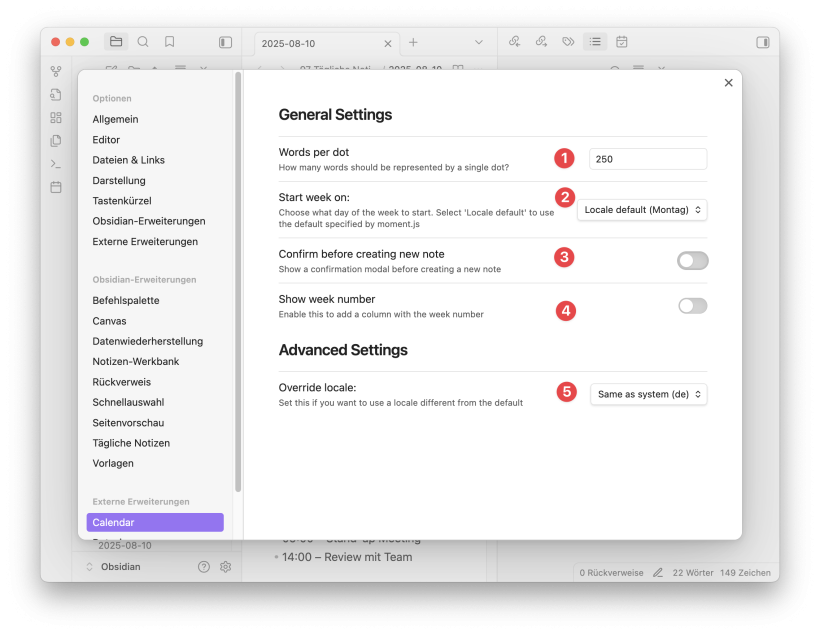Image resolution: width=820 pixels, height=635 pixels.
Task: Toggle right sidebar collapse icon
Action: point(763,42)
